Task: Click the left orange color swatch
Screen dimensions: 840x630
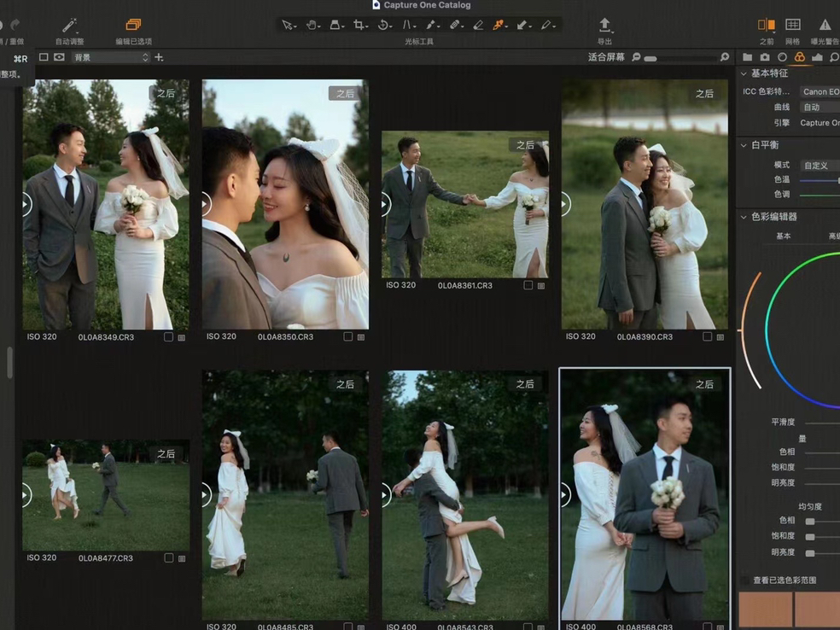Action: click(766, 610)
